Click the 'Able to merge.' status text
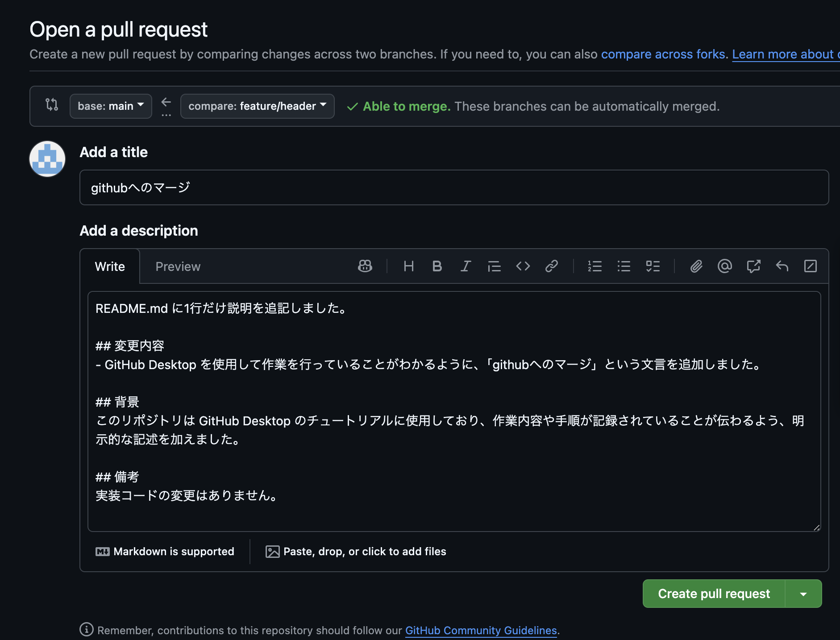Viewport: 840px width, 640px height. point(407,106)
